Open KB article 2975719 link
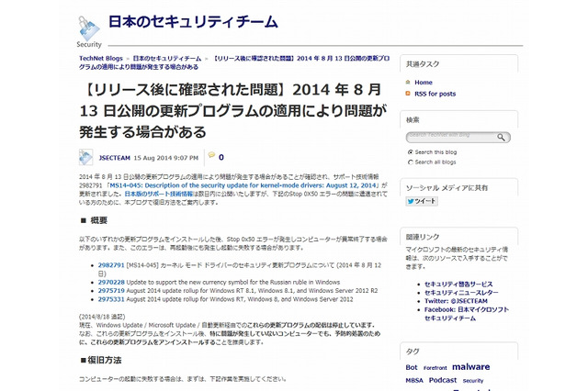The width and height of the screenshot is (588, 391). point(111,291)
